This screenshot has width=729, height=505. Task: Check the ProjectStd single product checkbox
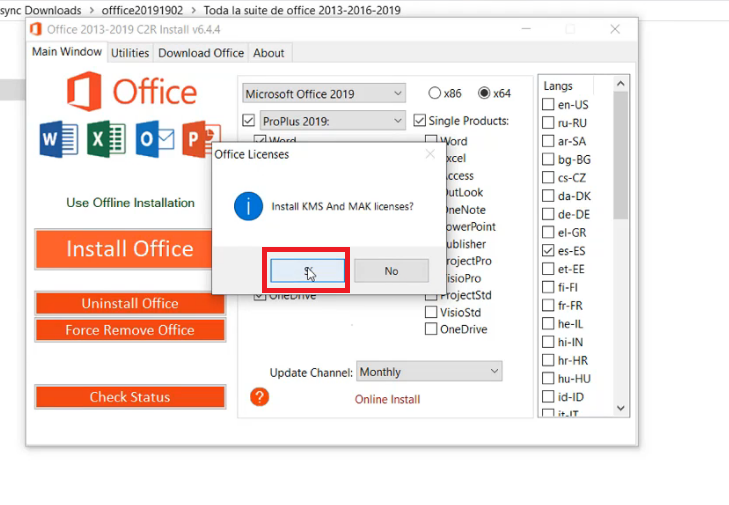431,296
